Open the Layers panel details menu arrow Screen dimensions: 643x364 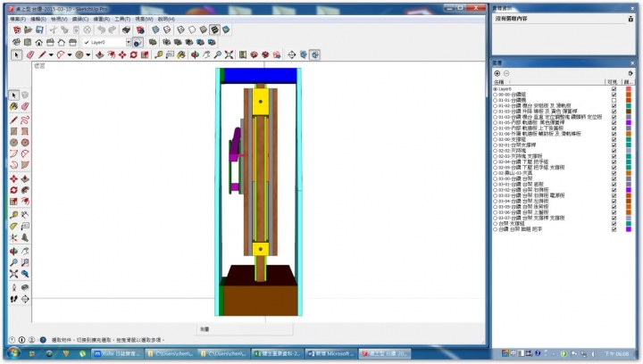pos(632,73)
